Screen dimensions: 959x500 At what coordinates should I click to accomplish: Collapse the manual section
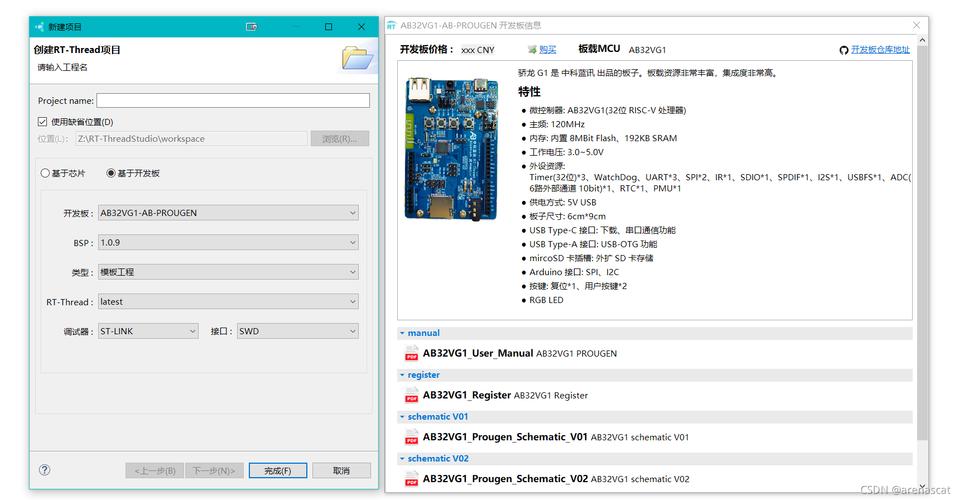(402, 333)
